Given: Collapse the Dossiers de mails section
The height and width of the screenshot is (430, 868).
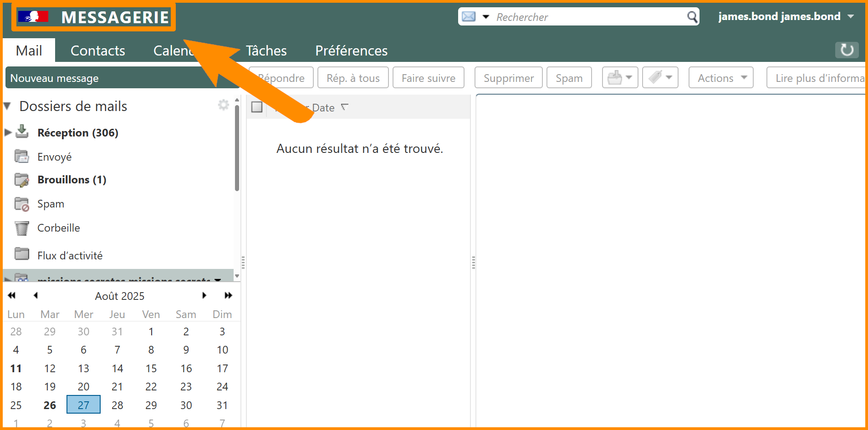Looking at the screenshot, I should click(x=7, y=106).
